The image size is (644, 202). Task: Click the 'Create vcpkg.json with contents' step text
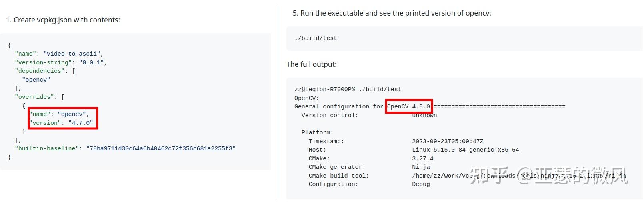(63, 20)
